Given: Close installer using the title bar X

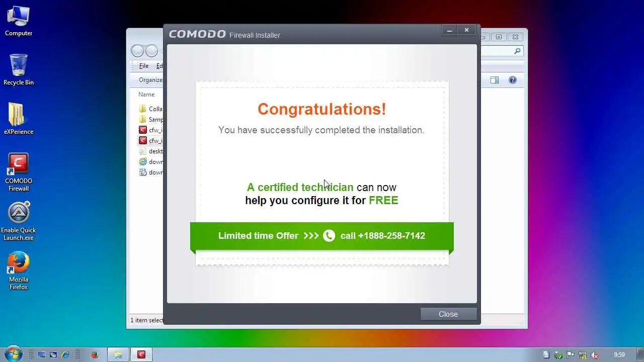Looking at the screenshot, I should (466, 30).
